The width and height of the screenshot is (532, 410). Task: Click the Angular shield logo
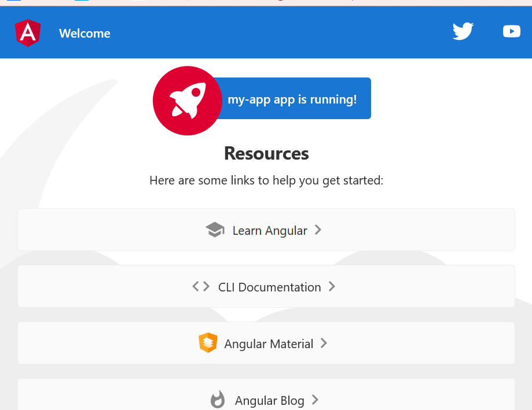28,33
